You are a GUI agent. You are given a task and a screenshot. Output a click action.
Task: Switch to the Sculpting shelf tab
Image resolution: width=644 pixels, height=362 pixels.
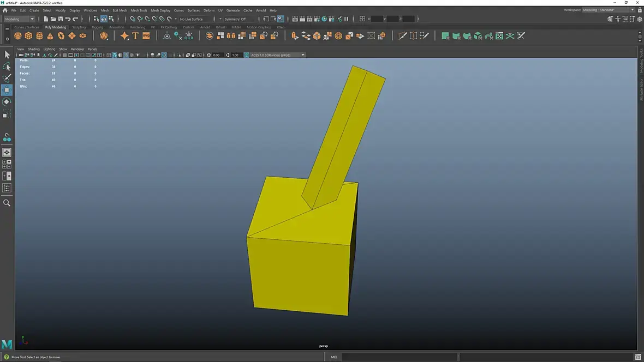(79, 27)
